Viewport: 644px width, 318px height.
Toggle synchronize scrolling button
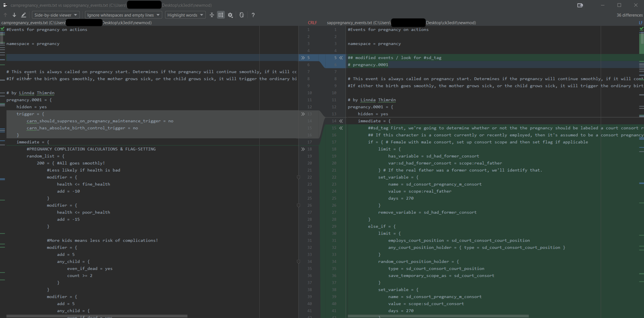221,15
